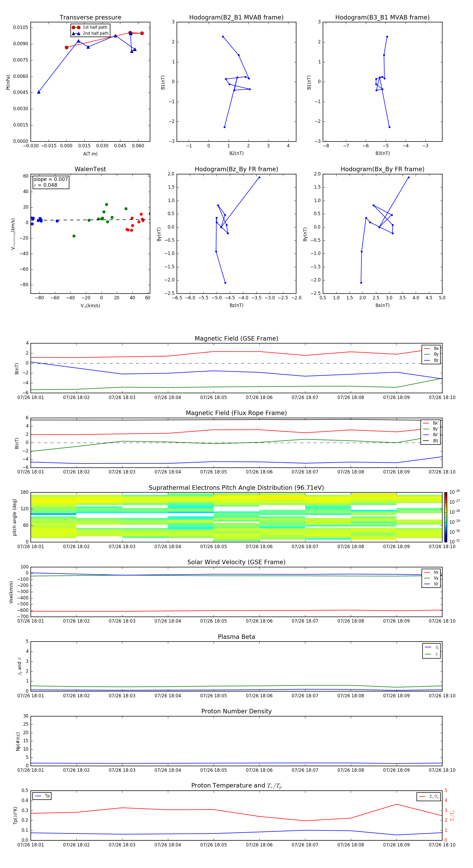Click the 'Hodogram(Bx_By FR frame)' title

click(382, 169)
